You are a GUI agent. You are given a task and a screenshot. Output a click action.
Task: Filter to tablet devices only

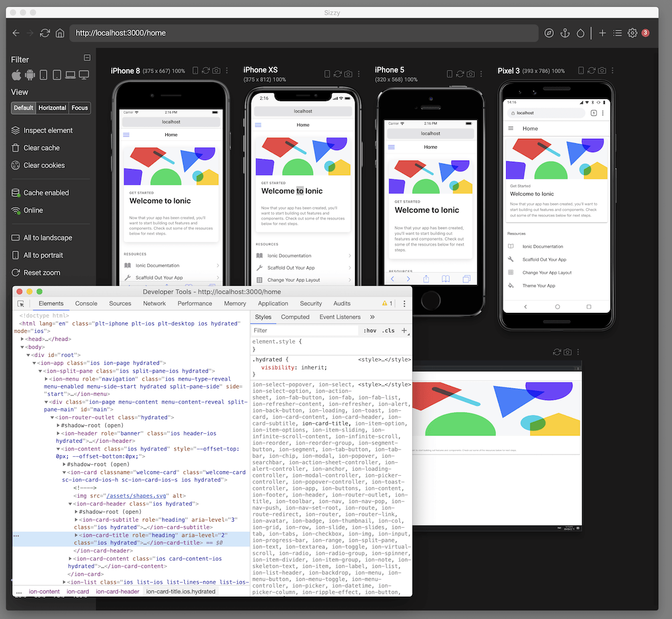(x=57, y=75)
